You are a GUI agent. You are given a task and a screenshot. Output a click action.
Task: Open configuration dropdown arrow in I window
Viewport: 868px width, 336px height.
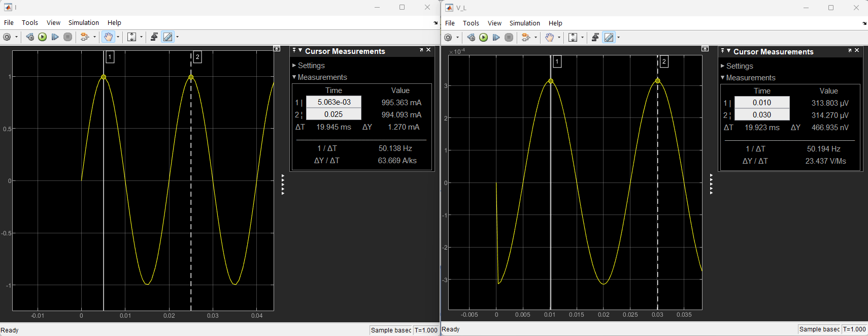tap(16, 37)
